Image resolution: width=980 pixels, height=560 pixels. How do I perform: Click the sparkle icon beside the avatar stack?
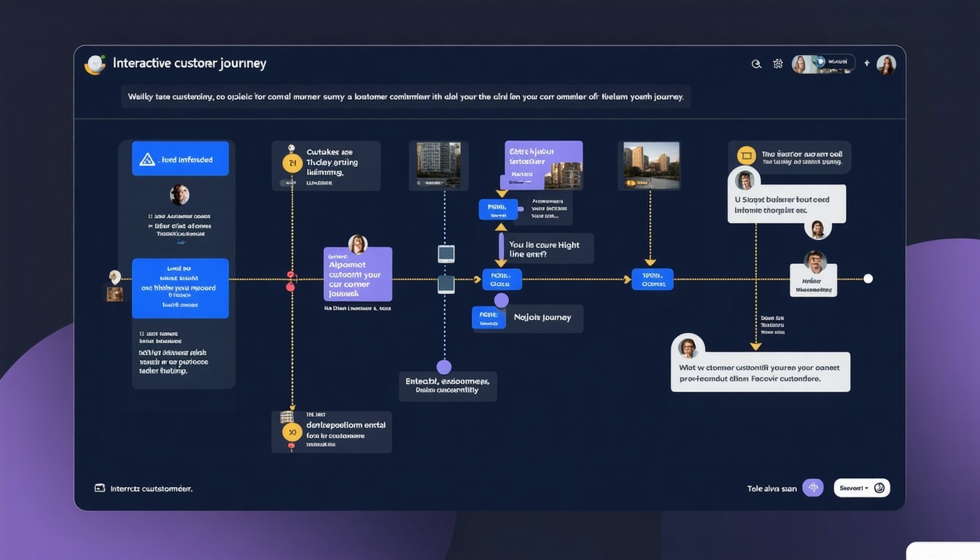tap(866, 64)
